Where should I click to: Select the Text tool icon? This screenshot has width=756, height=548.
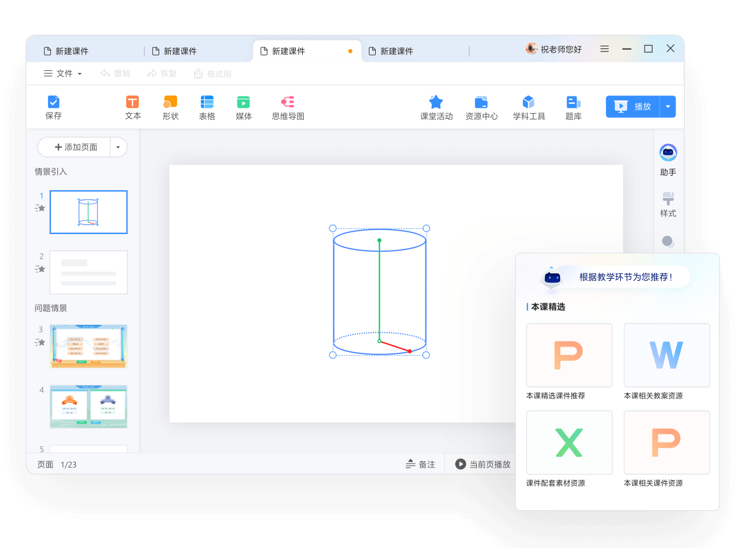click(132, 103)
